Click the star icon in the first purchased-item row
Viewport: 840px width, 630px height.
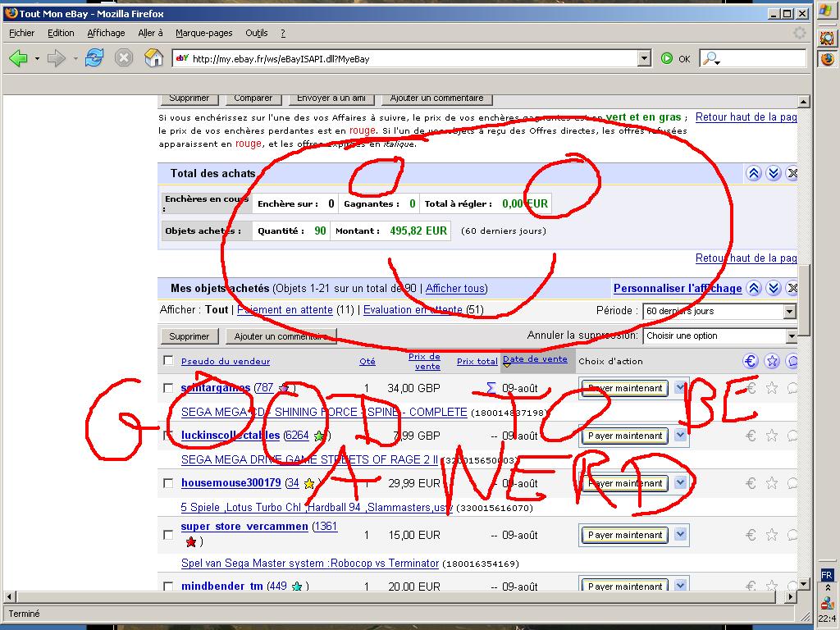(771, 388)
